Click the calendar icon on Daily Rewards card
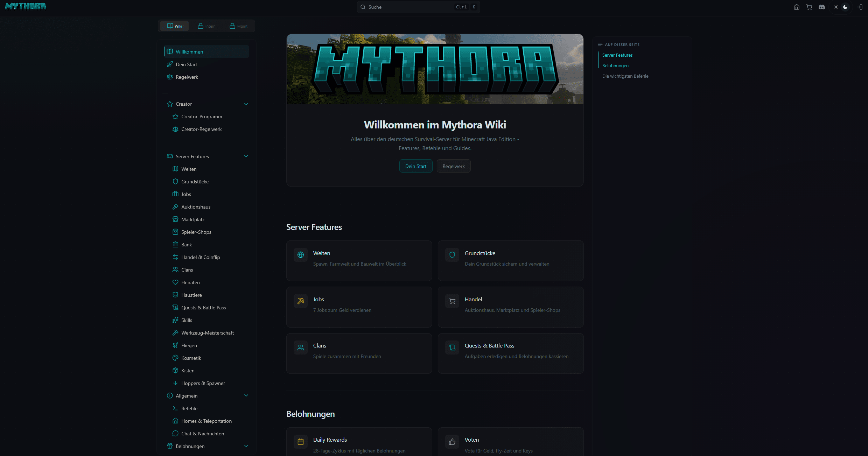Screen dimensions: 868x456 coord(301,442)
